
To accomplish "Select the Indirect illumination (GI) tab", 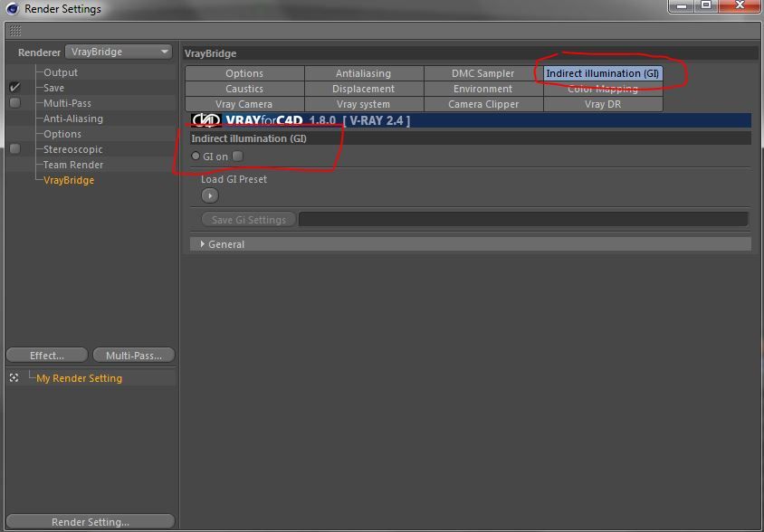I will [x=603, y=73].
